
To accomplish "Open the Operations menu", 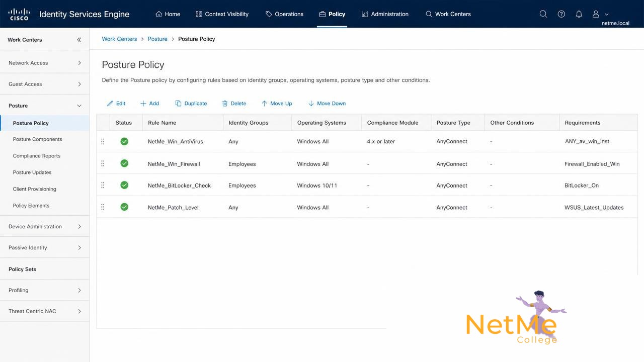I will click(x=284, y=14).
